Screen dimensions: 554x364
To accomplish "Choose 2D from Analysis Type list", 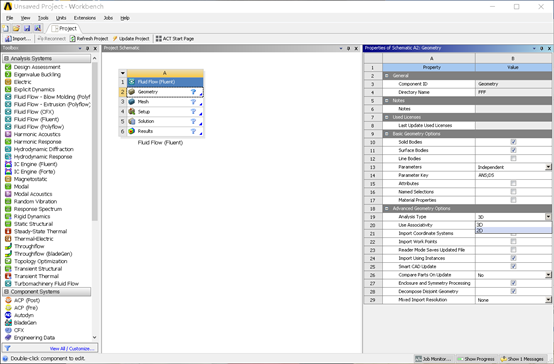I will pyautogui.click(x=513, y=230).
